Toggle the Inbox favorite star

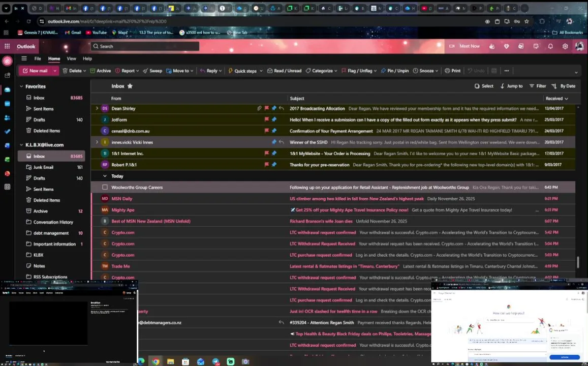(x=130, y=86)
